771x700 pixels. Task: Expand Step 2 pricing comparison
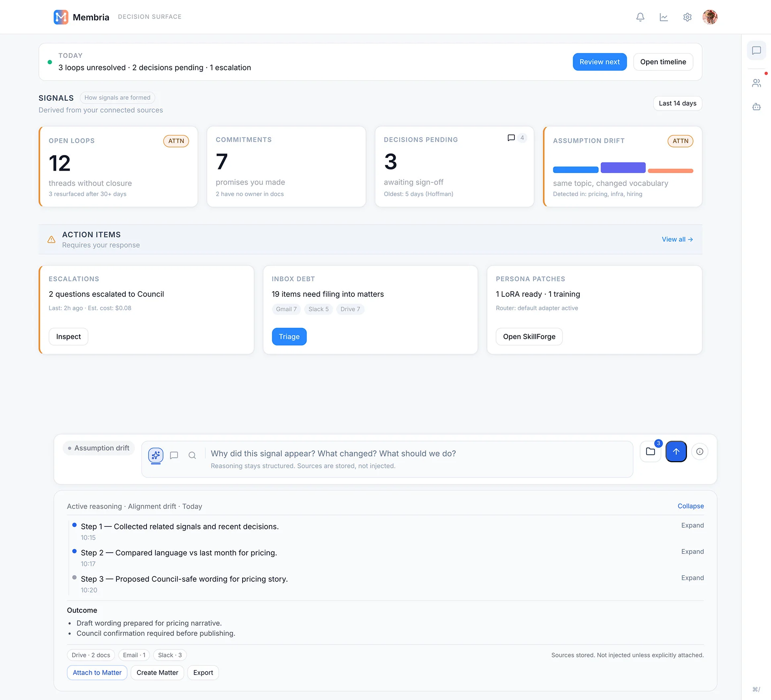pyautogui.click(x=692, y=551)
